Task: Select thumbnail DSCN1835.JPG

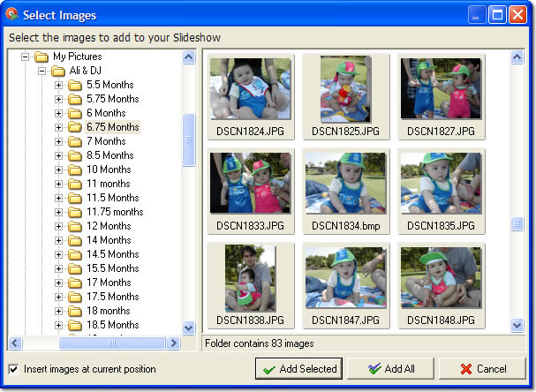Action: (441, 191)
